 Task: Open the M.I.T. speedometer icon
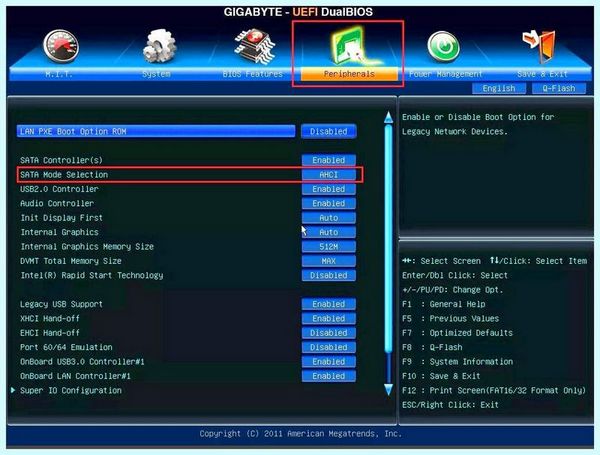[61, 46]
